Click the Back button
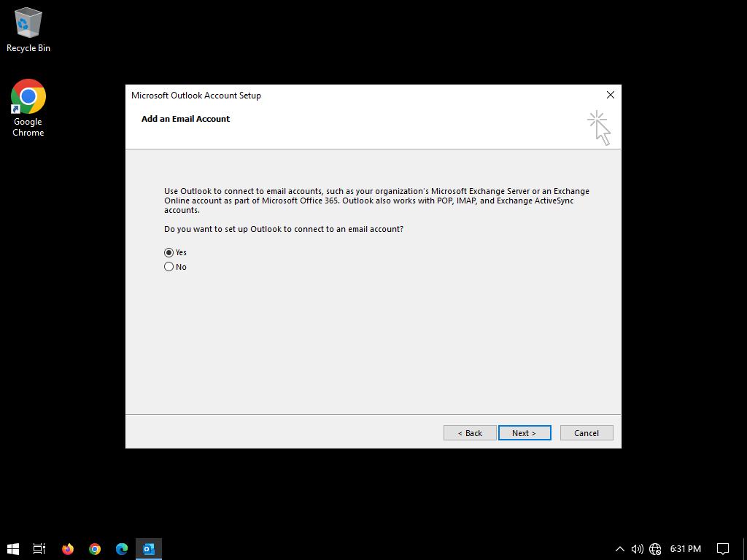This screenshot has height=560, width=747. tap(470, 433)
